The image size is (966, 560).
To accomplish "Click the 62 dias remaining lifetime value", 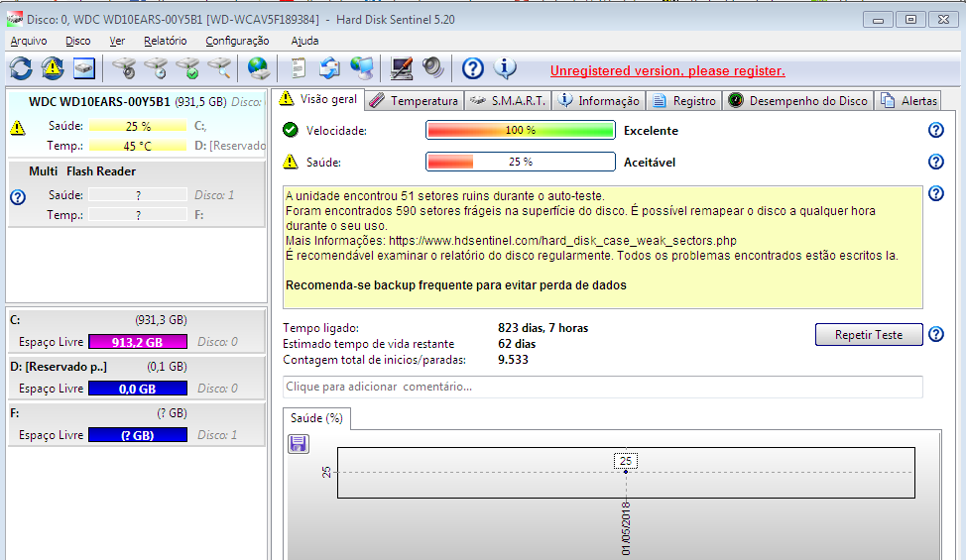I will 517,344.
